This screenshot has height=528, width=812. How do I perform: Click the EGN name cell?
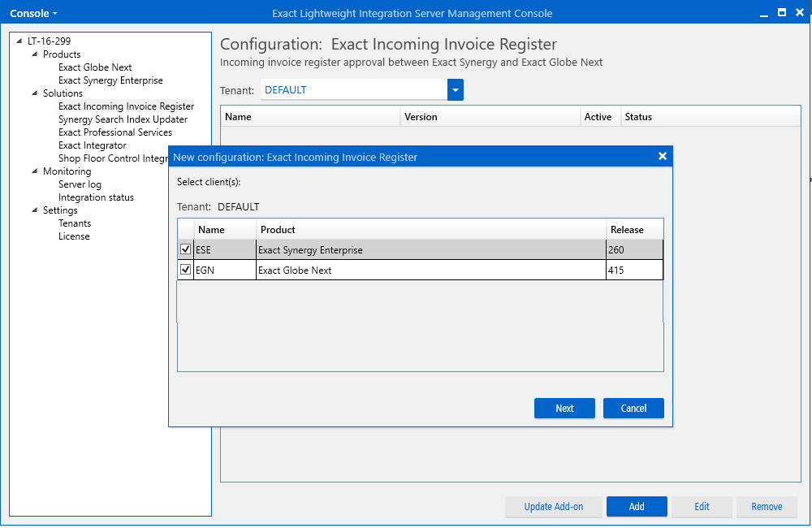(225, 270)
